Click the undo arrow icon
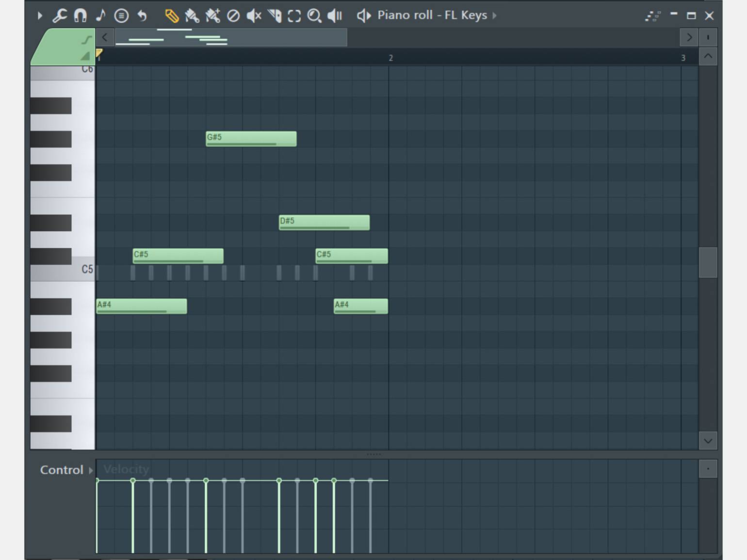This screenshot has height=560, width=747. coord(142,16)
